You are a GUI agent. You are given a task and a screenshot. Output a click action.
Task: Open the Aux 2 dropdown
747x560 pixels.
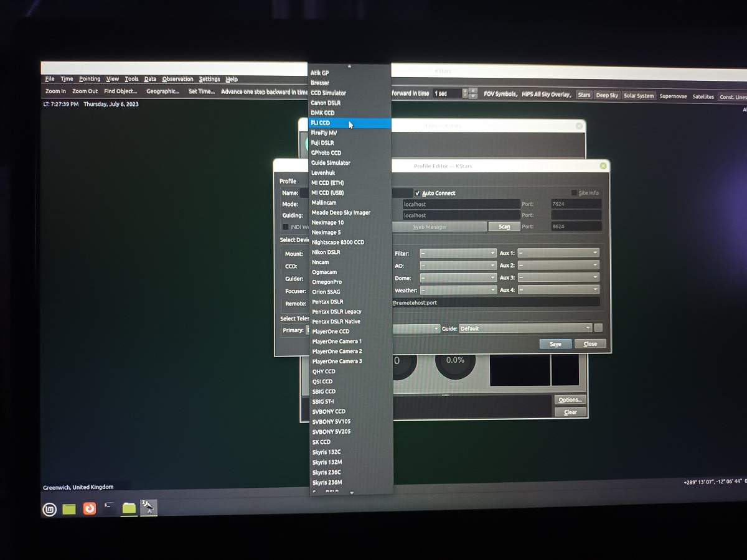pos(558,266)
